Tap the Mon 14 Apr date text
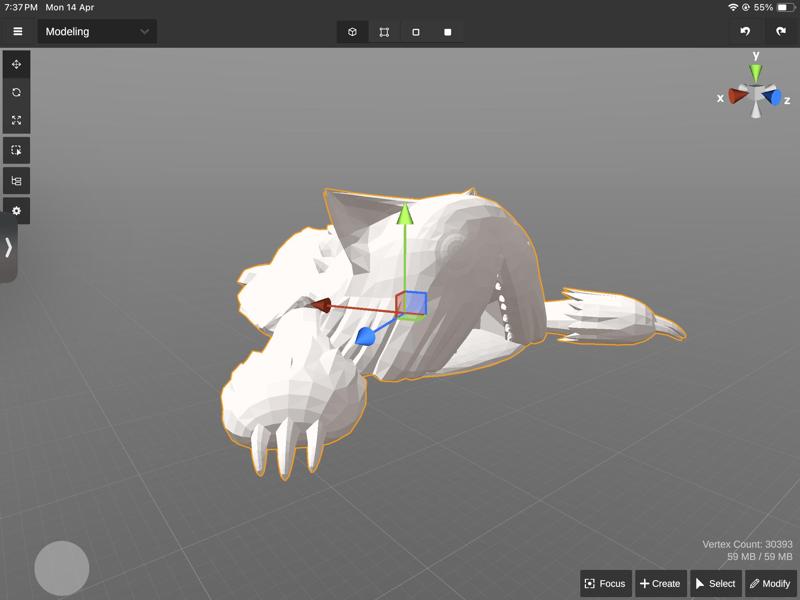Viewport: 800px width, 600px height. pos(69,7)
